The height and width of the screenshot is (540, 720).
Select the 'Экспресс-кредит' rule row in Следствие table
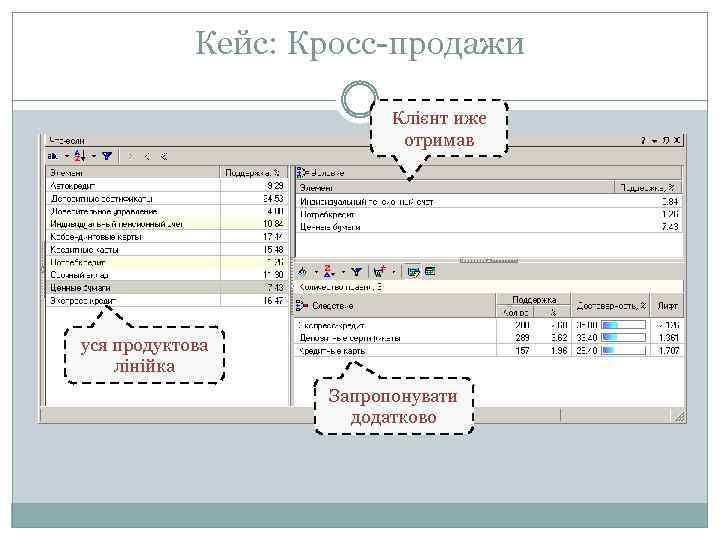point(489,325)
